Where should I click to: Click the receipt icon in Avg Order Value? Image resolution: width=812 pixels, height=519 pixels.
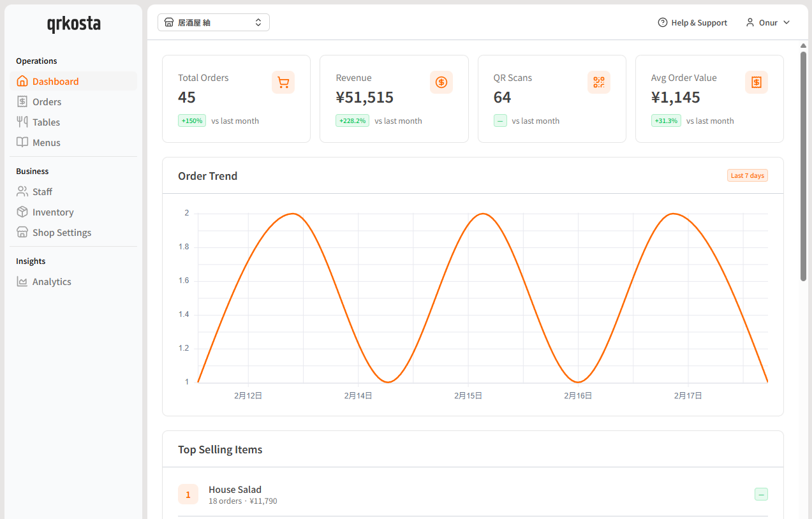pos(756,82)
